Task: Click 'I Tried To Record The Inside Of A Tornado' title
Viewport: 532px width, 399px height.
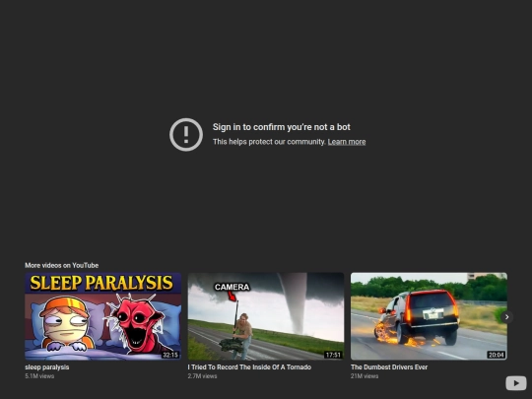Action: click(249, 367)
